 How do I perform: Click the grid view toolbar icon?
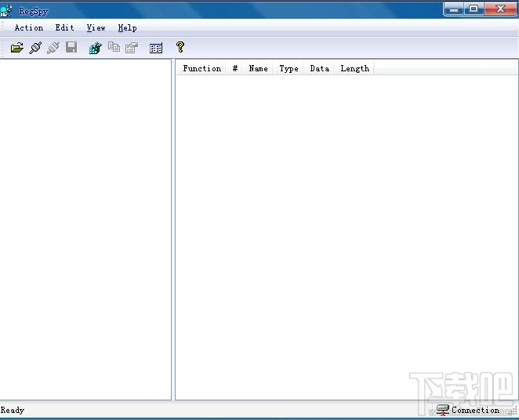pos(156,49)
